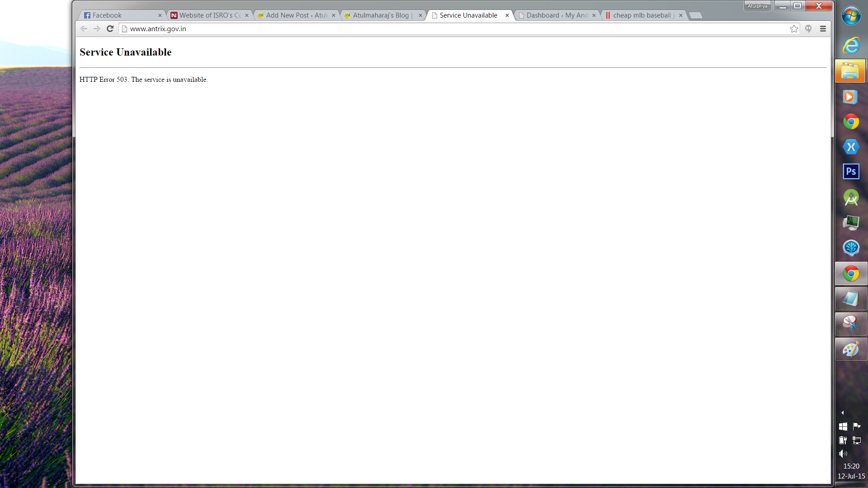868x488 pixels.
Task: Close the Dashboard tab
Action: coord(594,15)
